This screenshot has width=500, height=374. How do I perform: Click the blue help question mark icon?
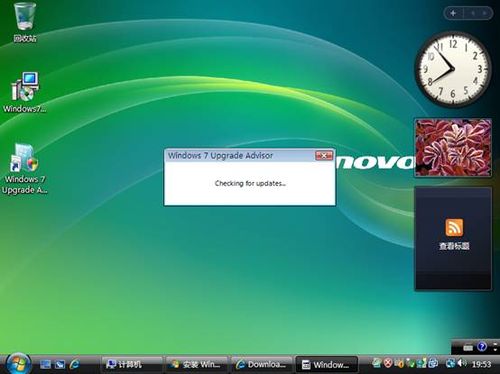482,347
